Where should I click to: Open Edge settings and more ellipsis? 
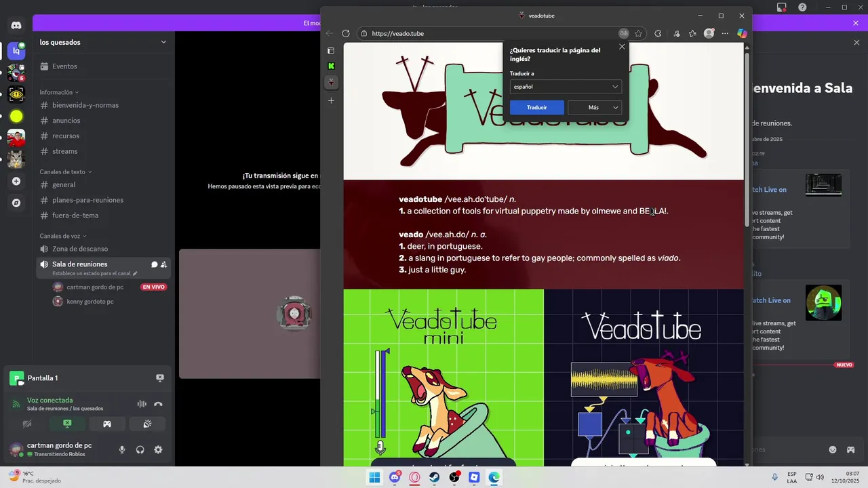pyautogui.click(x=725, y=33)
